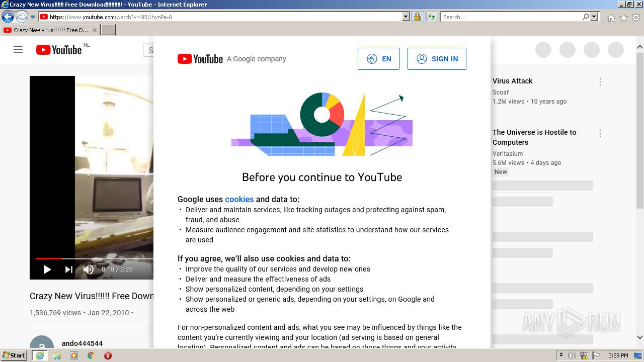
Task: Click the network tray icon
Action: (x=584, y=355)
